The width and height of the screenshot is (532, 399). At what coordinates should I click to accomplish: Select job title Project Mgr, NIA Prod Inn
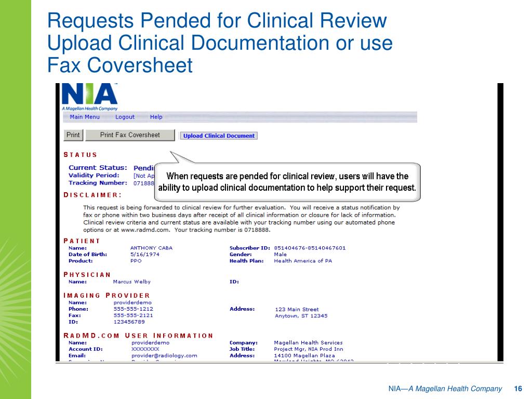(x=309, y=349)
